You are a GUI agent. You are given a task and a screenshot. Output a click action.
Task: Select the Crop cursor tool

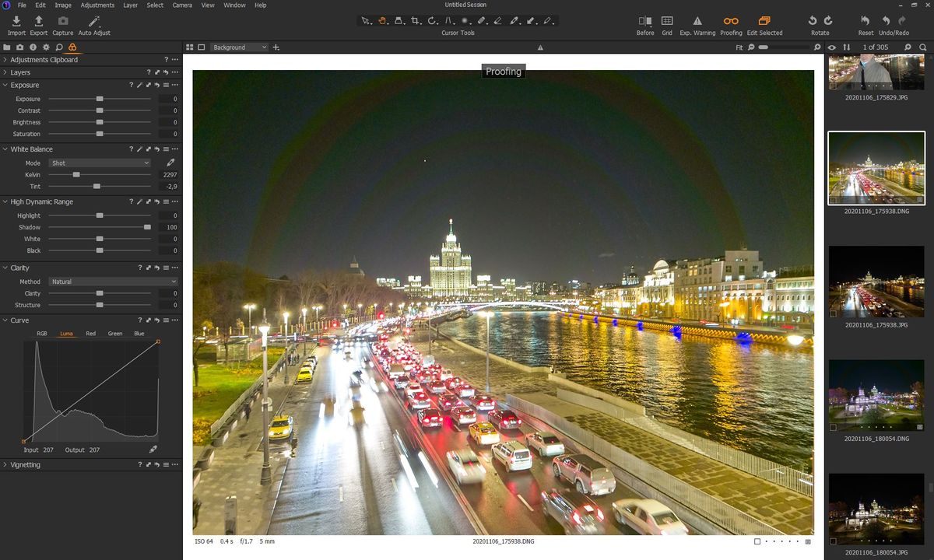[415, 21]
